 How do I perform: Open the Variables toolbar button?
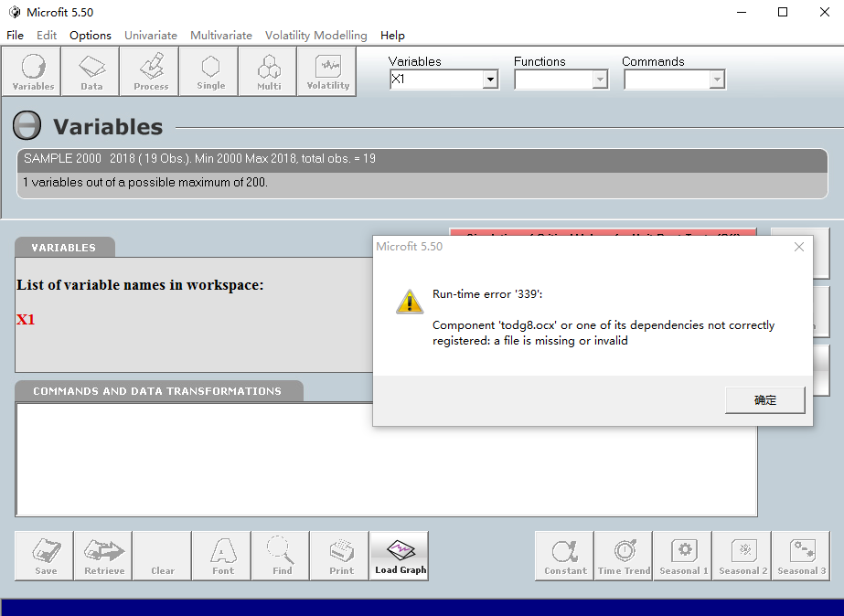pyautogui.click(x=32, y=71)
